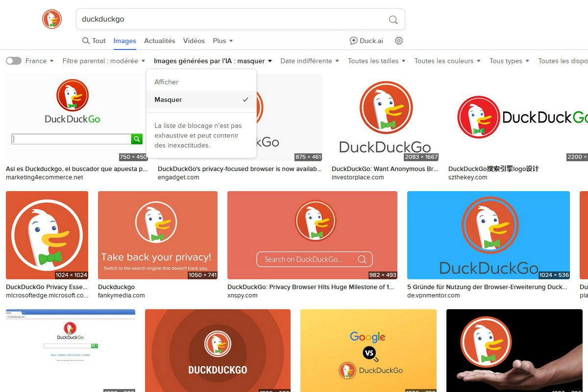This screenshot has width=588, height=392.
Task: Select Afficher in AI images menu
Action: click(201, 82)
